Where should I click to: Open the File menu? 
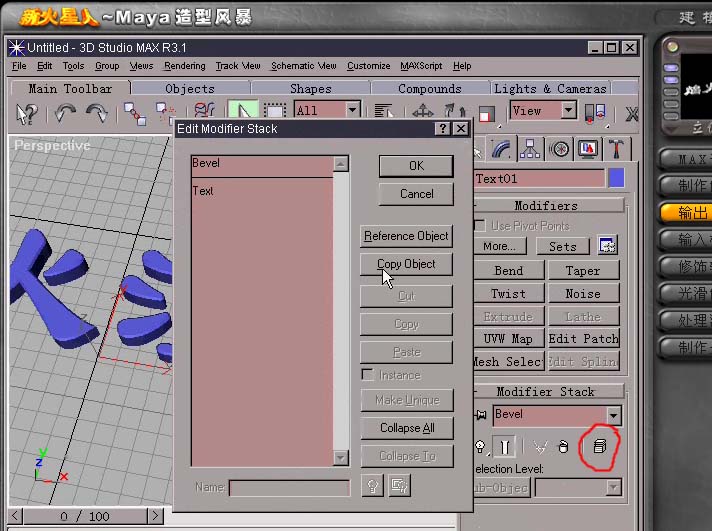[x=19, y=66]
